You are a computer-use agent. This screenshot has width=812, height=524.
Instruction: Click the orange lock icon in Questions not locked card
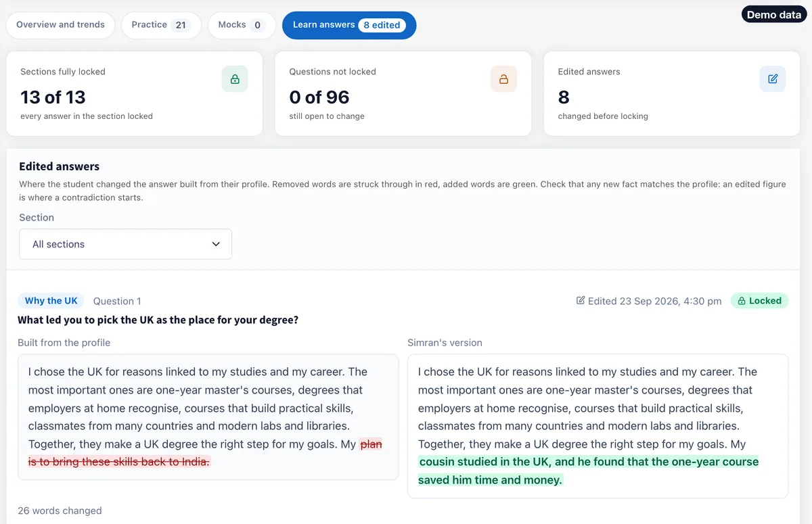pos(503,79)
